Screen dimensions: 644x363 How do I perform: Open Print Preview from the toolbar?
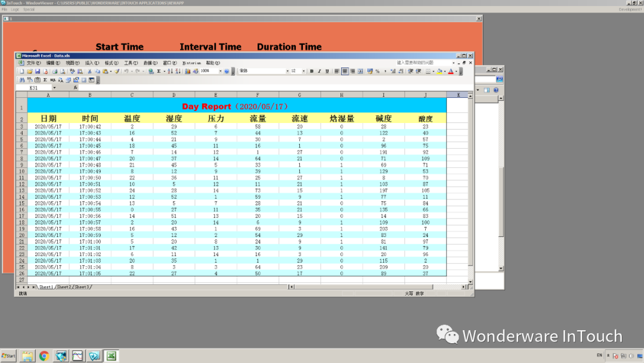pos(62,72)
